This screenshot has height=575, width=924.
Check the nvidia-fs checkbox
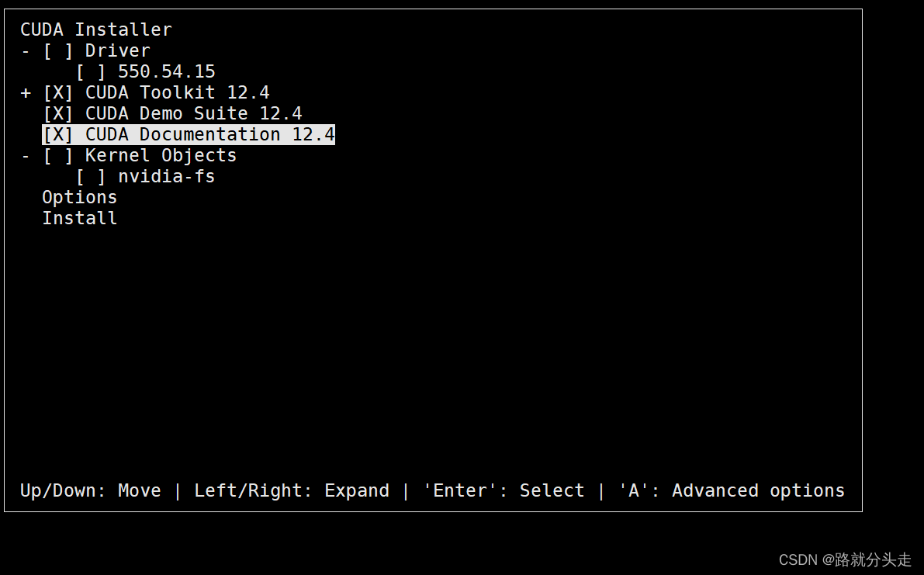pos(91,177)
